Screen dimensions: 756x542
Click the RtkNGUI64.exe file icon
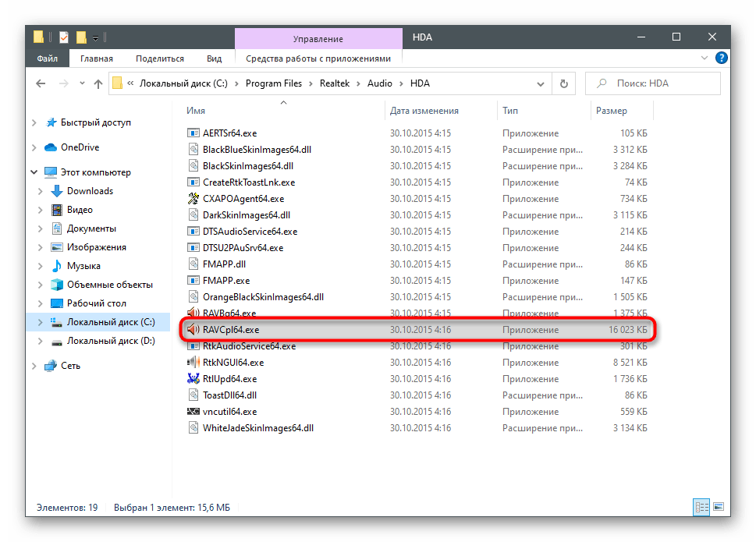(x=193, y=363)
